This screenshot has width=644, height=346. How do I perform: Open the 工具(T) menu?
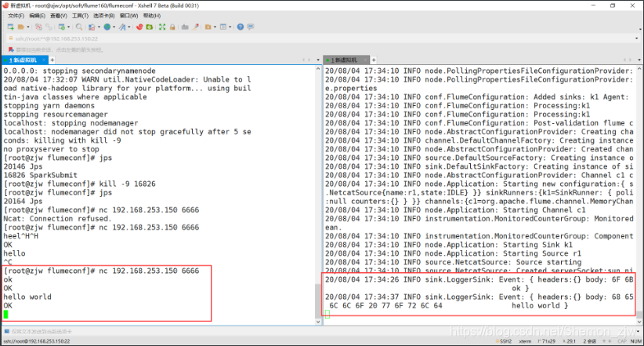tap(80, 16)
